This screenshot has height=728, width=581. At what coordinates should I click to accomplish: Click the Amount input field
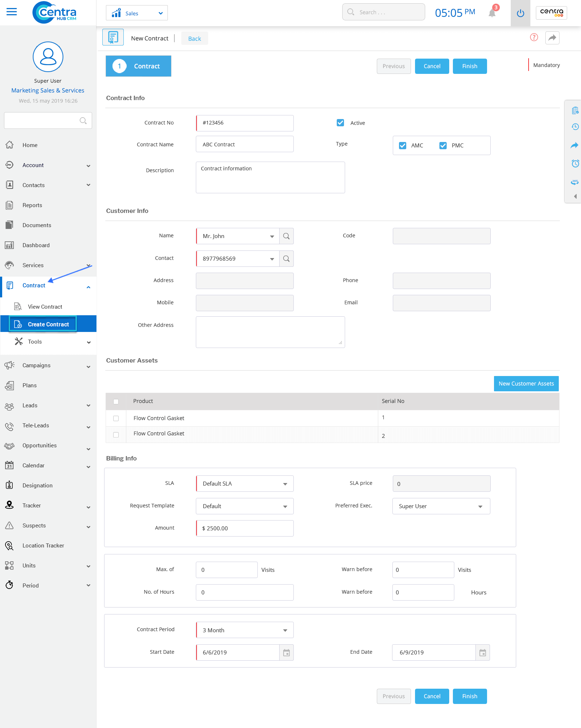coord(245,528)
